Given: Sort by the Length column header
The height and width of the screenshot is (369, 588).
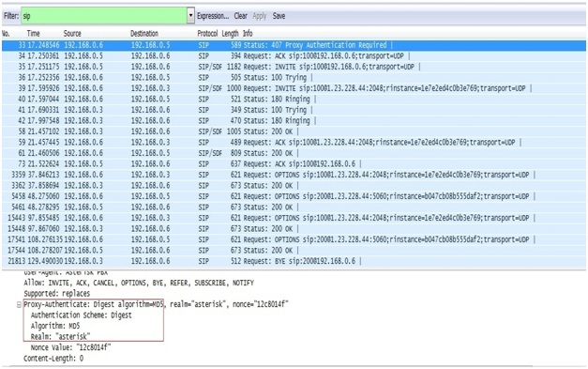Looking at the screenshot, I should click(x=230, y=34).
